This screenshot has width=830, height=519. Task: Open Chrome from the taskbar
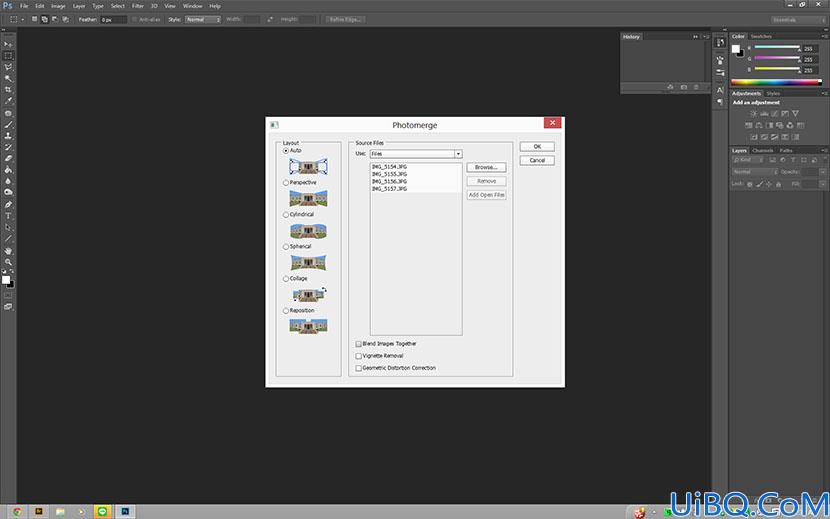[x=17, y=511]
